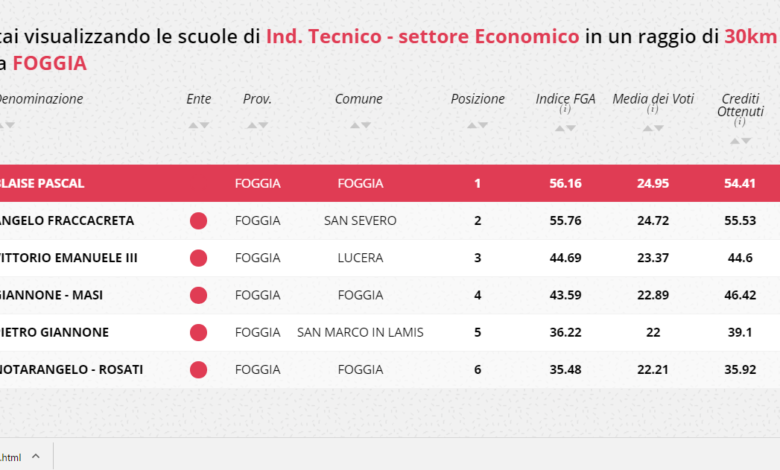Click red Ente dot for Vittorio Emanuele III
Image resolution: width=780 pixels, height=470 pixels.
pos(198,258)
